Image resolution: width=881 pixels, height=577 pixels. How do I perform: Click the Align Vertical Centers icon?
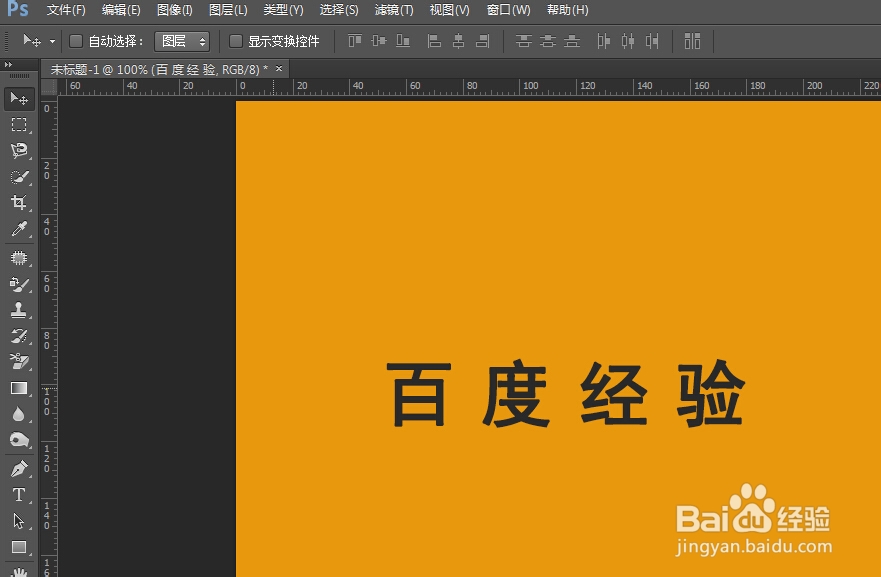coord(379,41)
